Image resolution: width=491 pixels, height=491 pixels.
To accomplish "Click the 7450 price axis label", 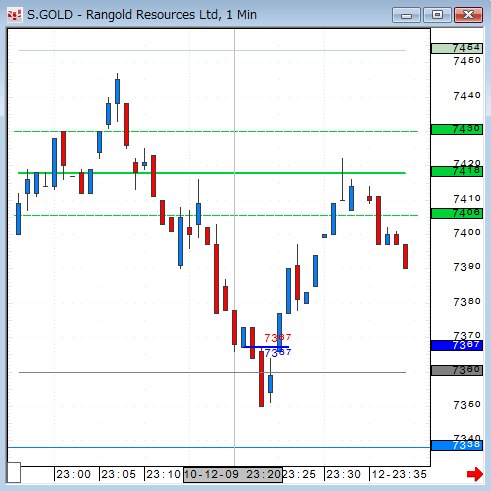I will pos(467,61).
